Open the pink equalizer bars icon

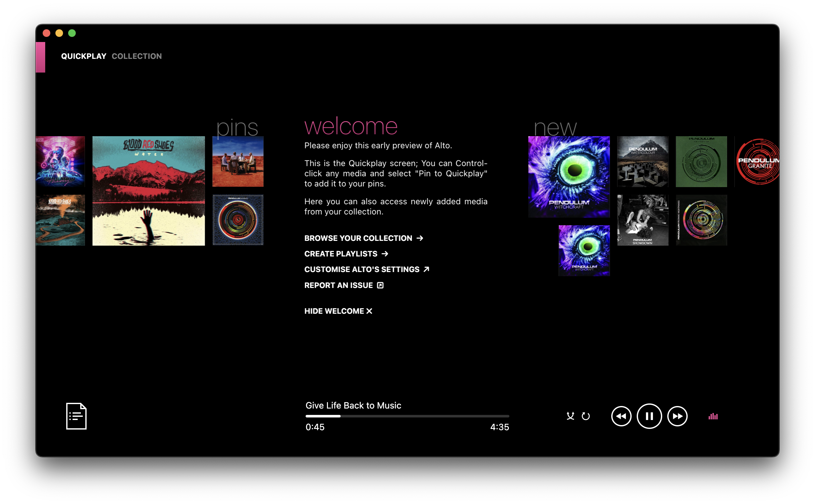[x=713, y=416]
